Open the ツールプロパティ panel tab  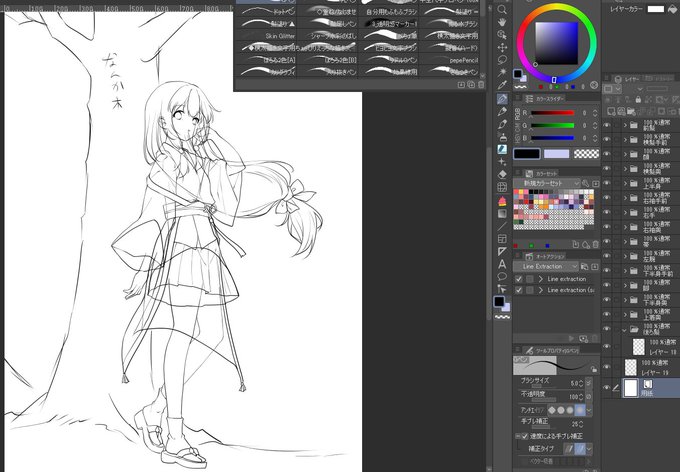coord(552,351)
